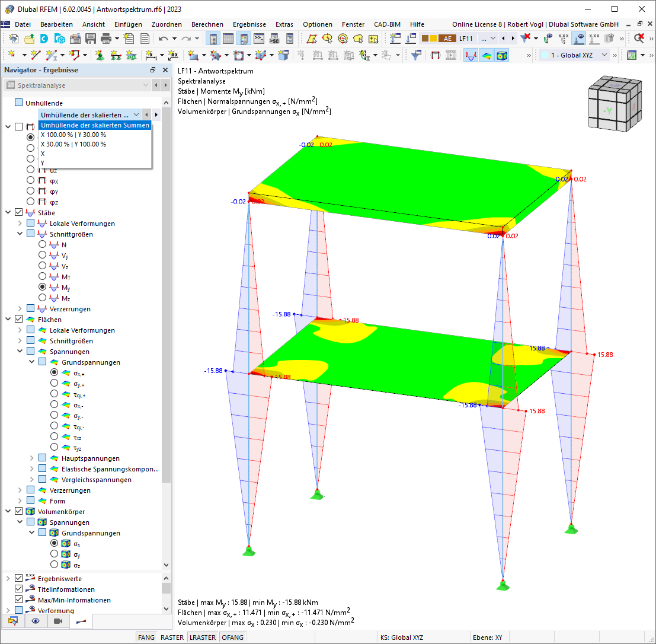This screenshot has height=644, width=656.
Task: Select the N internal force radio button
Action: click(42, 244)
